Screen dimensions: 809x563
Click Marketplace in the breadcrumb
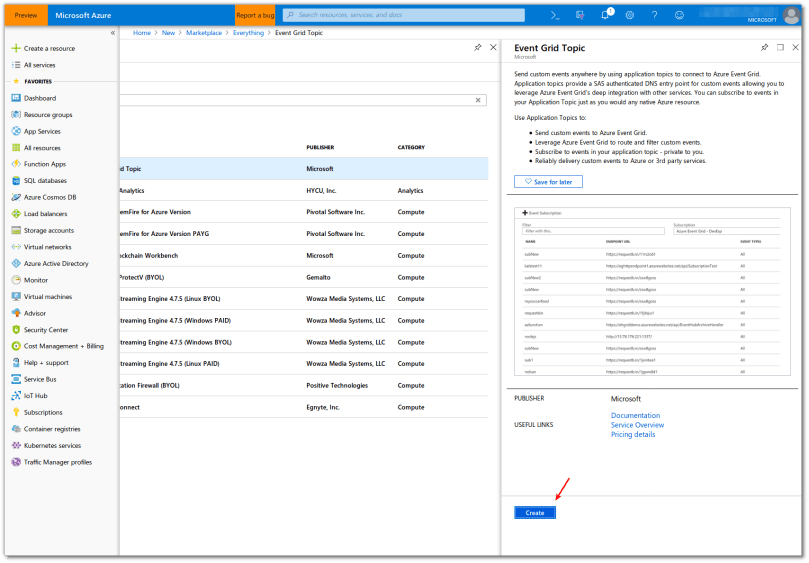click(204, 33)
